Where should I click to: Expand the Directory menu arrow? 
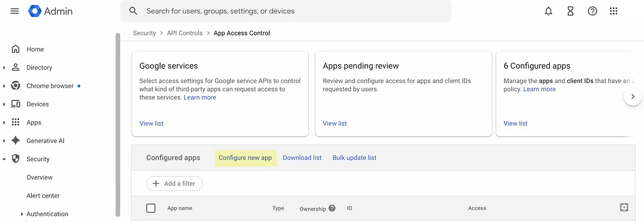[x=4, y=68]
